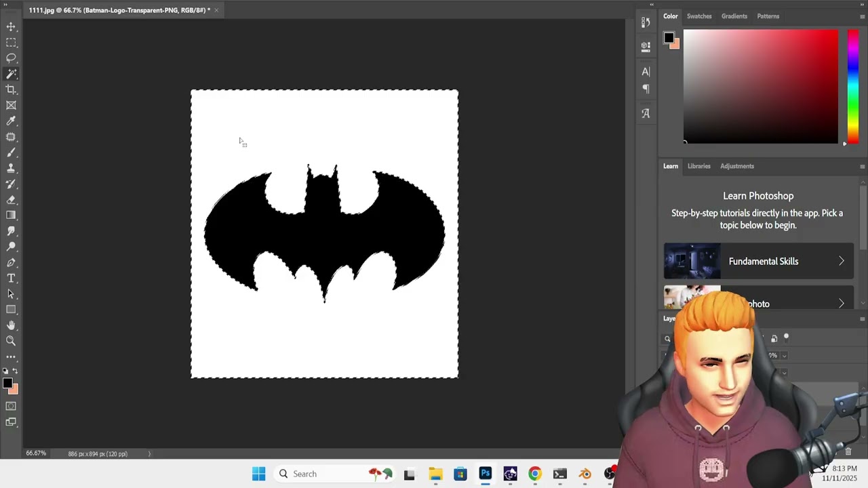868x488 pixels.
Task: Select the Hand tool
Action: point(11,325)
